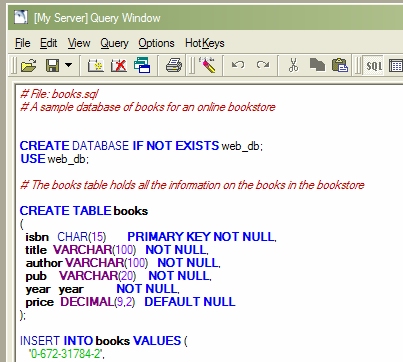
Task: Click the grid results view icon
Action: point(396,66)
